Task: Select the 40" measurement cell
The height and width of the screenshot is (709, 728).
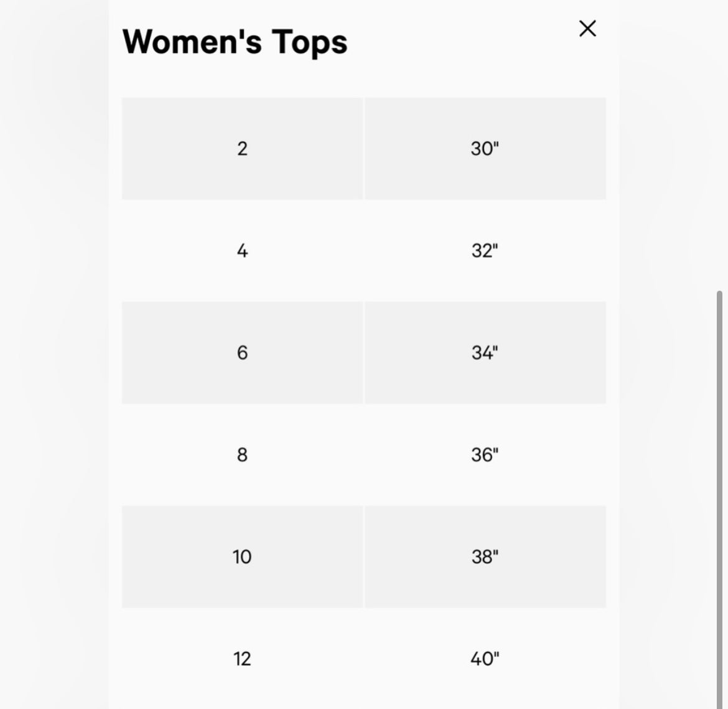Action: click(485, 659)
